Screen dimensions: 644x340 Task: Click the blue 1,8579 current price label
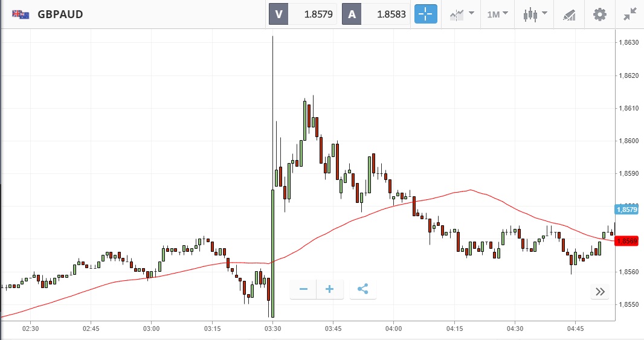[x=626, y=210]
